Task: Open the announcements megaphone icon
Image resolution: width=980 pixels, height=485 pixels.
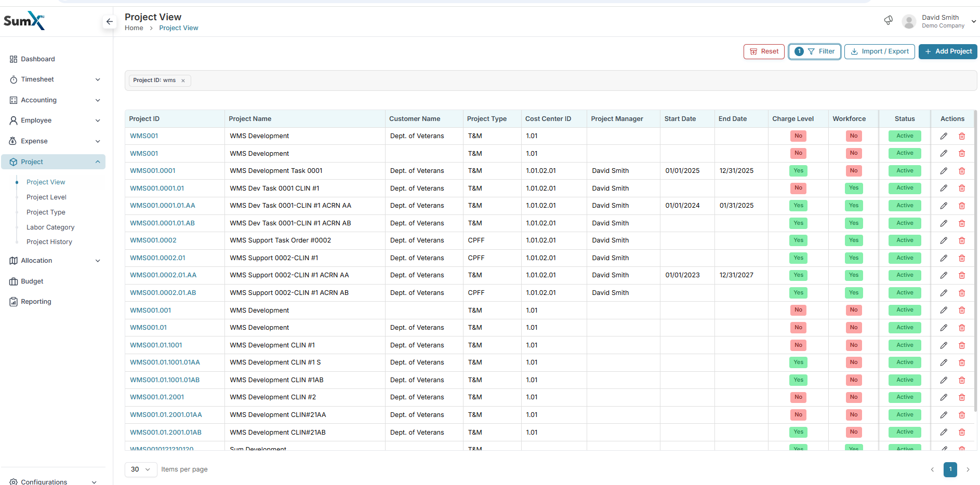Action: pyautogui.click(x=889, y=20)
